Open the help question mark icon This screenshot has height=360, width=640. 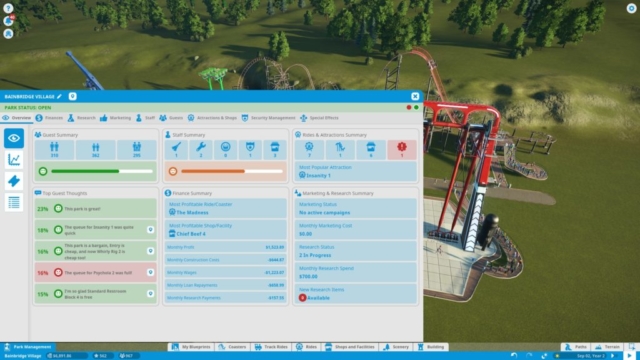tap(8, 8)
